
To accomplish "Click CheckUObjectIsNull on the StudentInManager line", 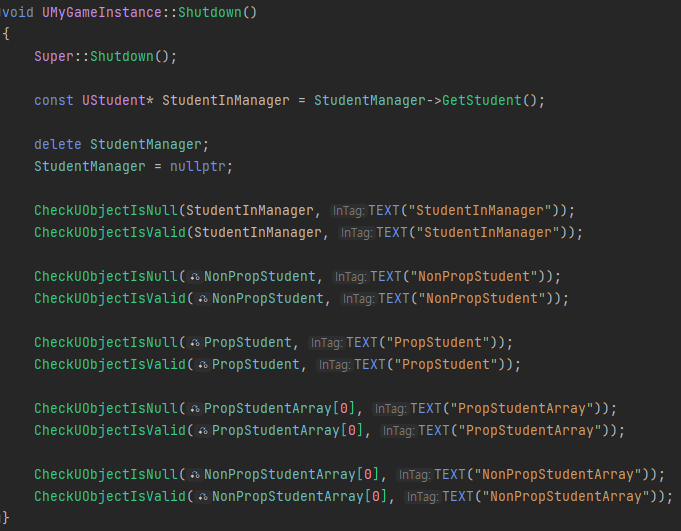I will 106,211.
